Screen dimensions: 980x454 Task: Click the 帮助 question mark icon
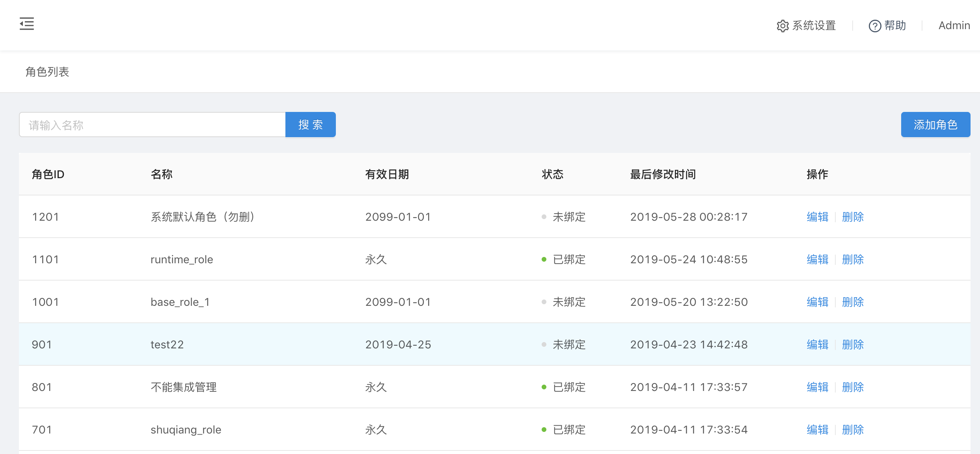click(875, 26)
